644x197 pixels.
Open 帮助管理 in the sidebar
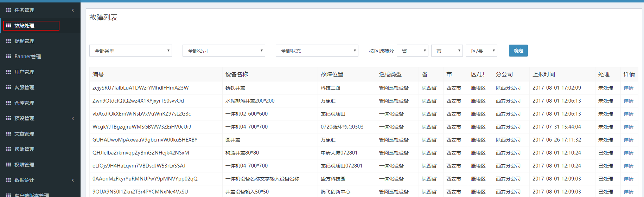click(x=24, y=149)
